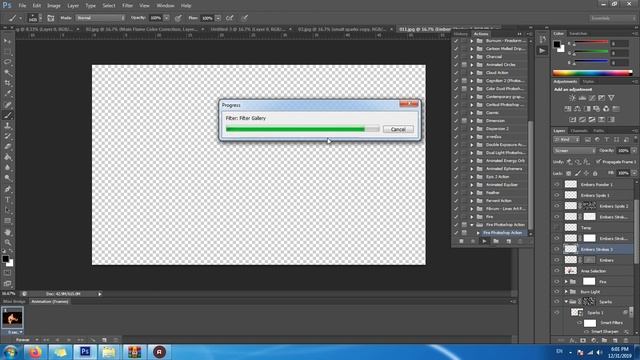Add a Brightness/Contrast adjustment
Image resolution: width=640 pixels, height=360 pixels.
(x=572, y=98)
